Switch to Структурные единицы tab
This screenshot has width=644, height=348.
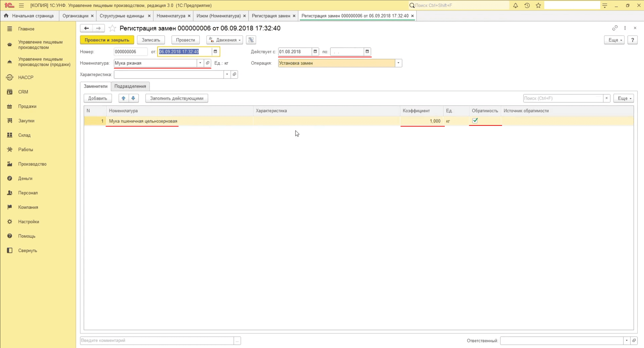[x=122, y=16]
